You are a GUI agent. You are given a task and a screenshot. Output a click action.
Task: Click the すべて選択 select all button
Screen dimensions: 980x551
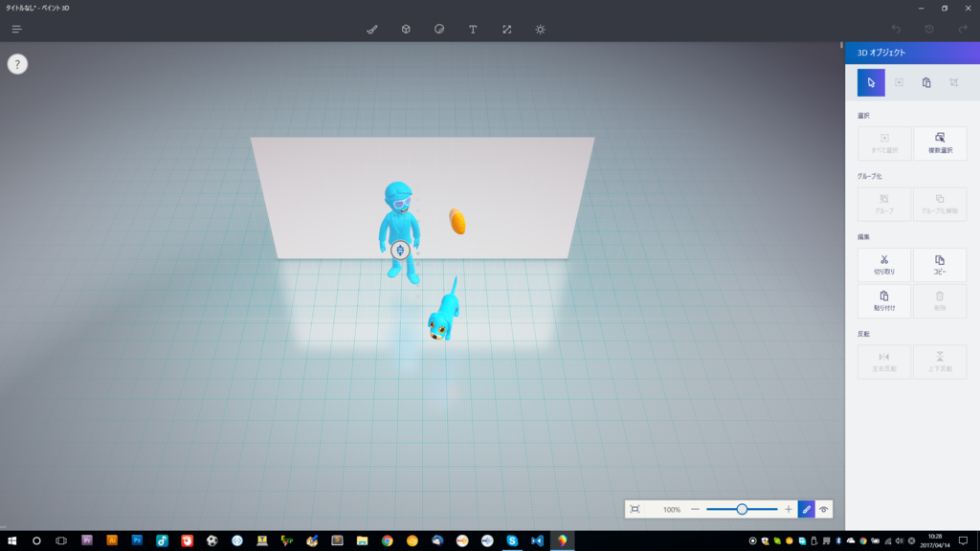tap(884, 143)
